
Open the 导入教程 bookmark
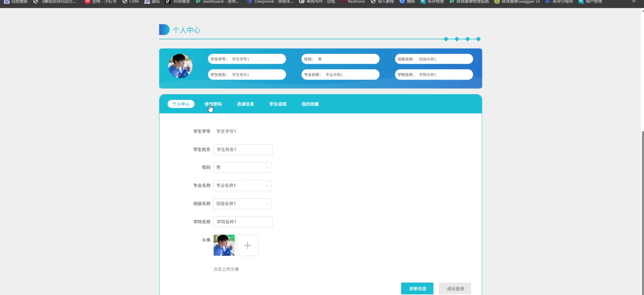382,2
